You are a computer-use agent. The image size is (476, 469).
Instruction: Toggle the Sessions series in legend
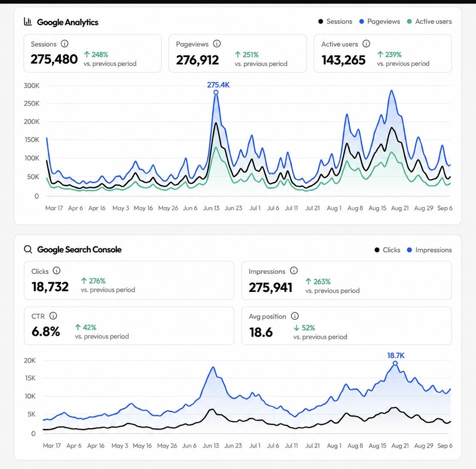tap(335, 21)
